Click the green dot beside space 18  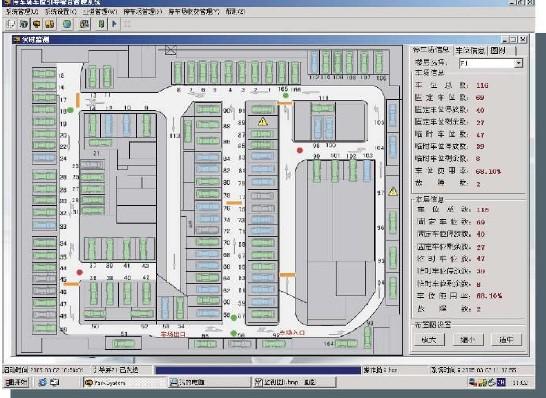(70, 110)
